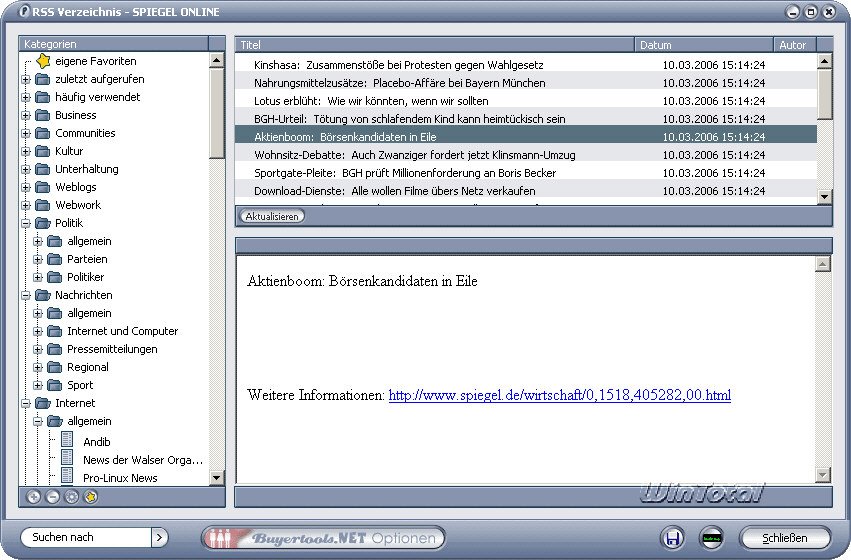Select the Regional subfolder label
851x560 pixels.
pyautogui.click(x=88, y=367)
